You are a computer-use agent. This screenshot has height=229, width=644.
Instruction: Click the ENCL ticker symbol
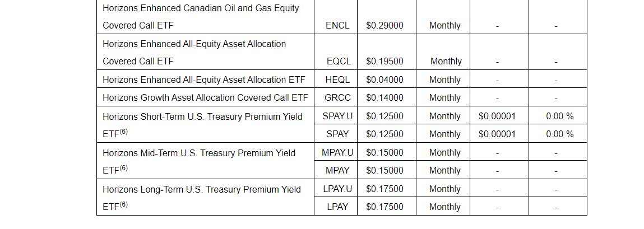coord(337,25)
